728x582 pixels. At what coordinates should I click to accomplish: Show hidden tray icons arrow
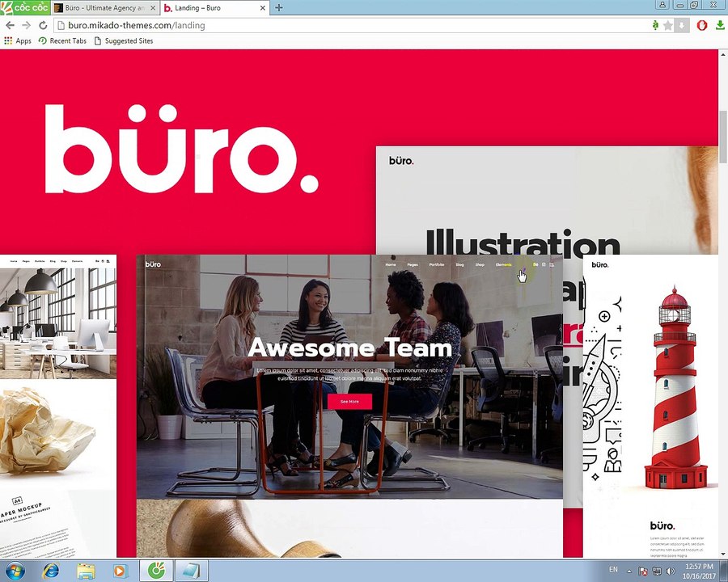click(629, 571)
